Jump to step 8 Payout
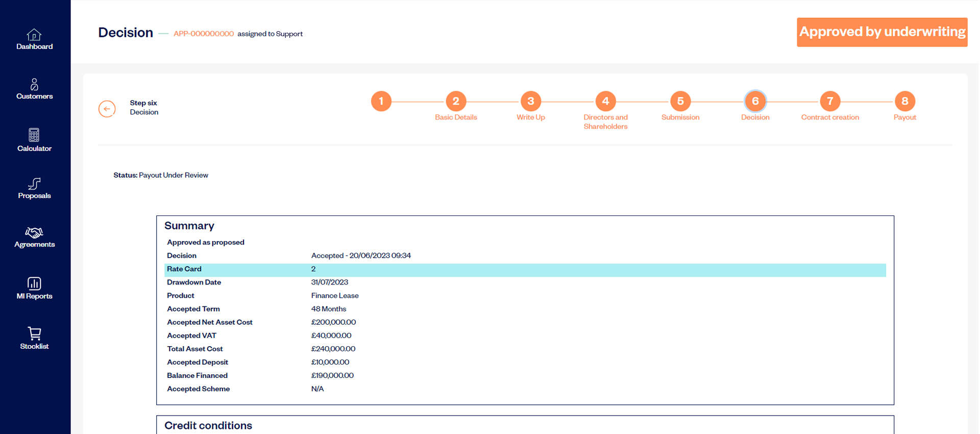The image size is (980, 434). pyautogui.click(x=904, y=101)
